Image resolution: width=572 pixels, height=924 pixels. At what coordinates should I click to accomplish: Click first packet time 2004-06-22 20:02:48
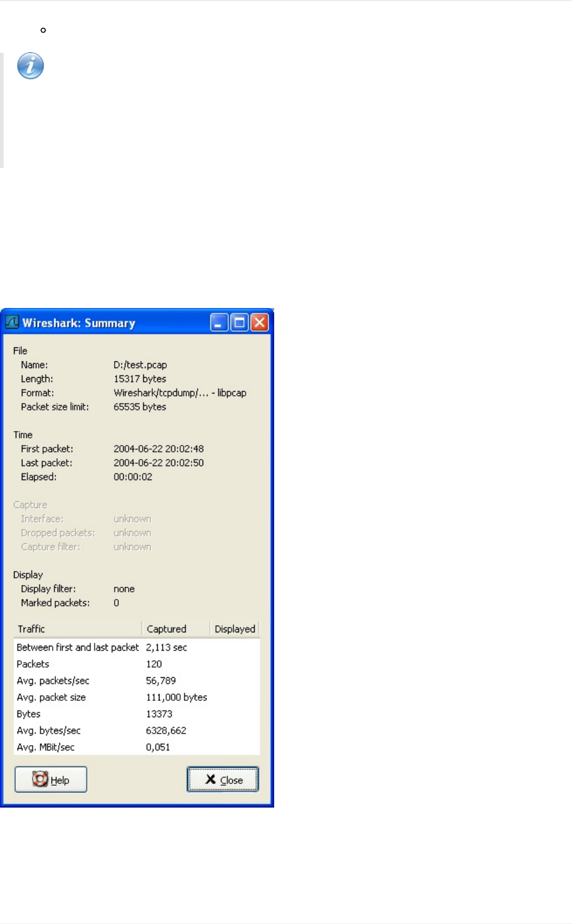click(159, 449)
